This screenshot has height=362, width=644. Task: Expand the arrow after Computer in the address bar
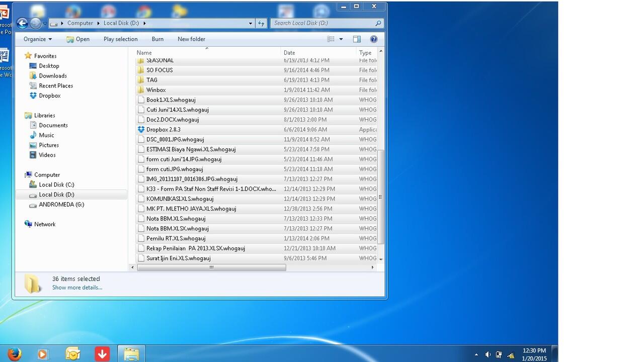click(x=98, y=23)
